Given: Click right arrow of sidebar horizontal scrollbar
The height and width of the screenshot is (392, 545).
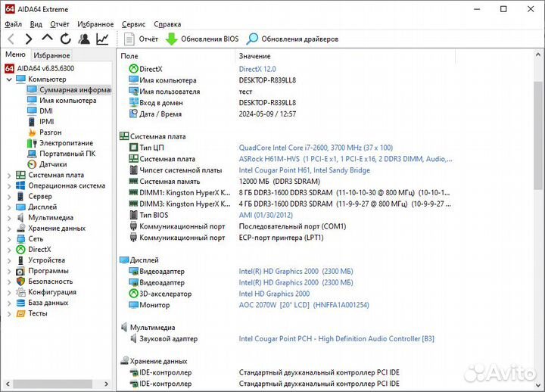Looking at the screenshot, I should pos(107,384).
